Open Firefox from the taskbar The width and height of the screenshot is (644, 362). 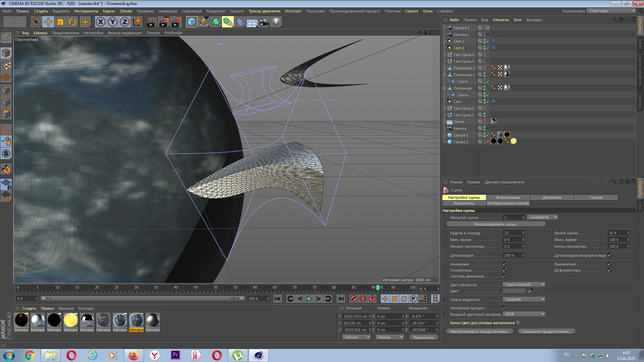click(x=133, y=355)
